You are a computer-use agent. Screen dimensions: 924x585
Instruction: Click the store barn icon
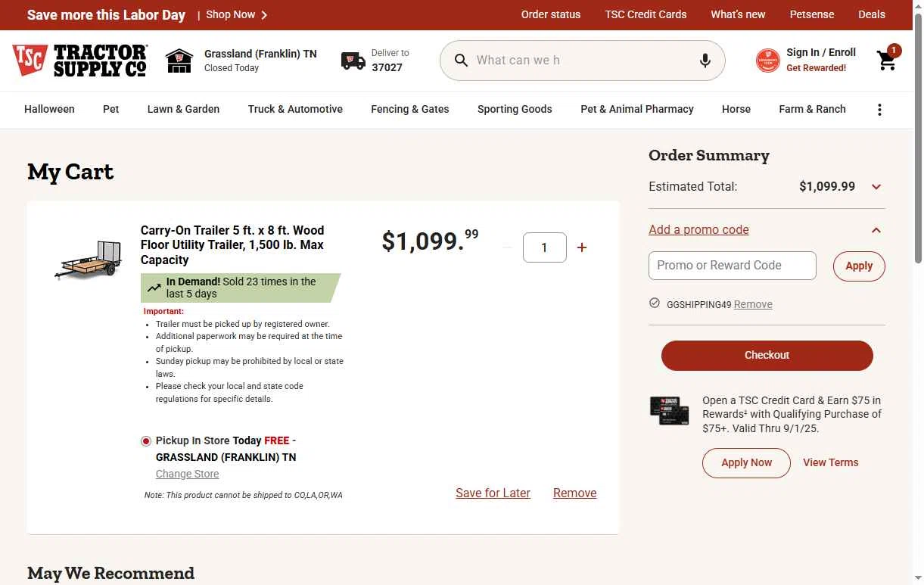(179, 61)
